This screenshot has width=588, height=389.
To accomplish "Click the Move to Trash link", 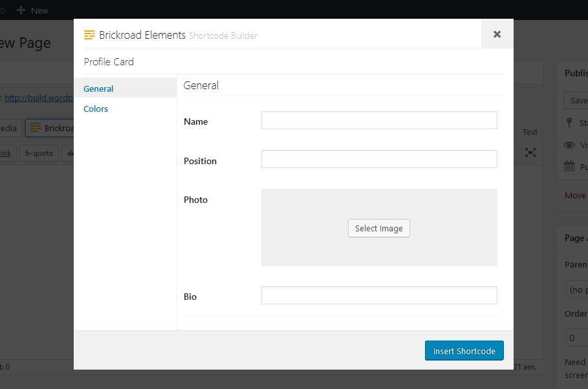I will click(576, 195).
